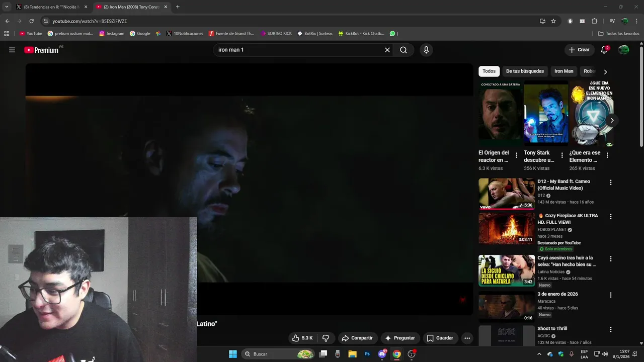
Task: Open Todos los favoritos folder
Action: 618,34
